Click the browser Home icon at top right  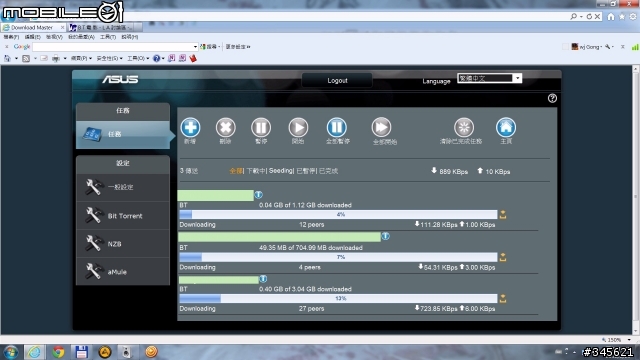pos(611,17)
